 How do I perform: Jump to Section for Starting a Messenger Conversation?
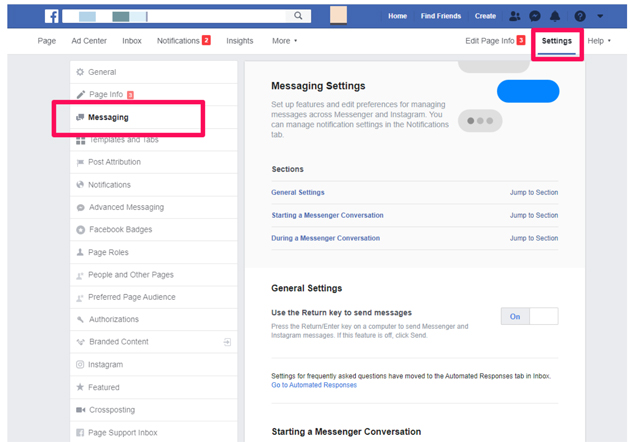click(x=534, y=215)
